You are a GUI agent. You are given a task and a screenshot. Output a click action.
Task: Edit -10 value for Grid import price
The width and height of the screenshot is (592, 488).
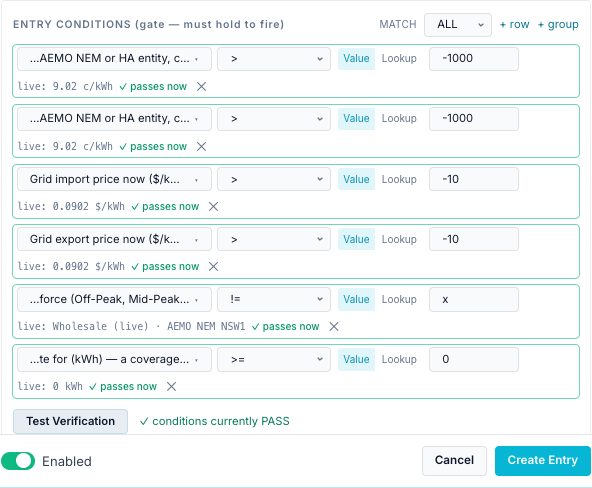(x=474, y=179)
